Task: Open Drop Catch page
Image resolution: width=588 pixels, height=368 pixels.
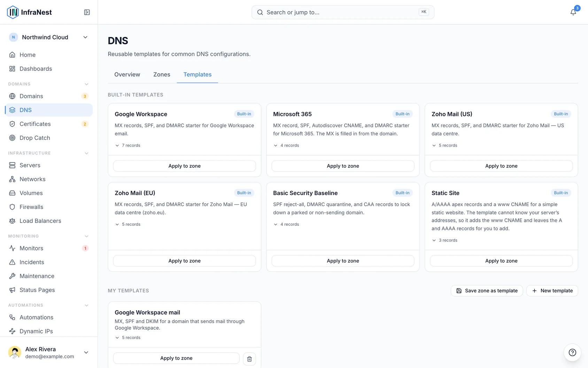Action: (x=49, y=138)
